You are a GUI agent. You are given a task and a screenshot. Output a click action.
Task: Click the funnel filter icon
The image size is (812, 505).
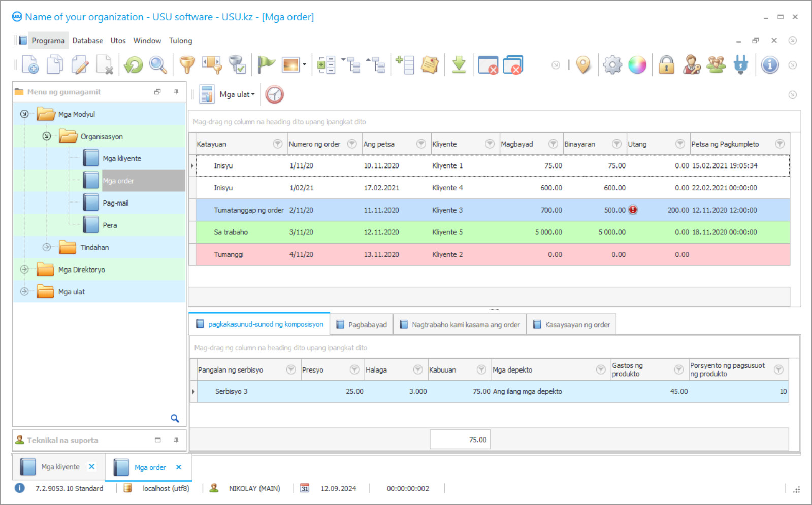coord(187,65)
